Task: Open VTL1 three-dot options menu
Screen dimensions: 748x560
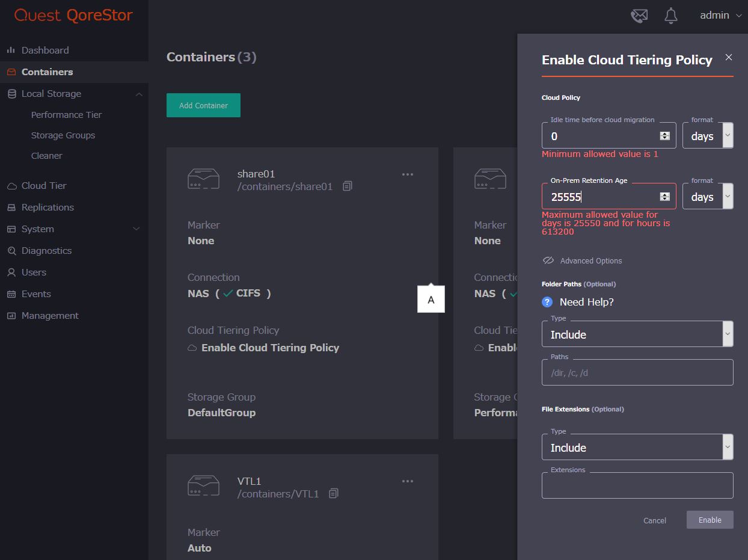Action: point(408,481)
